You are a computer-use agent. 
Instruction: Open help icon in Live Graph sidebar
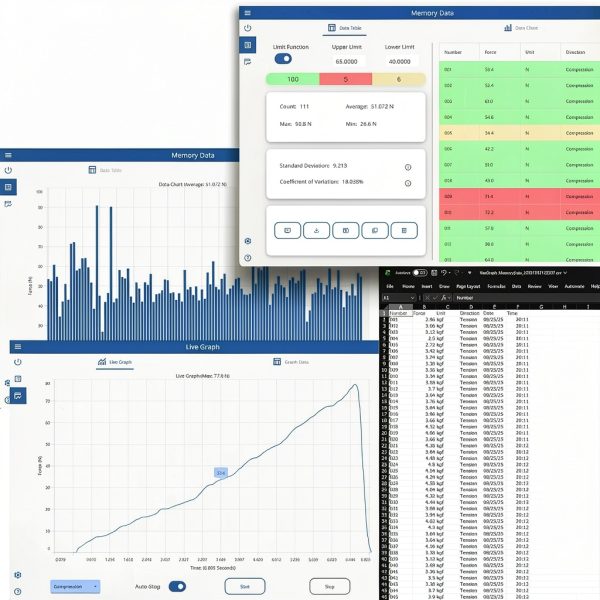[x=18, y=592]
